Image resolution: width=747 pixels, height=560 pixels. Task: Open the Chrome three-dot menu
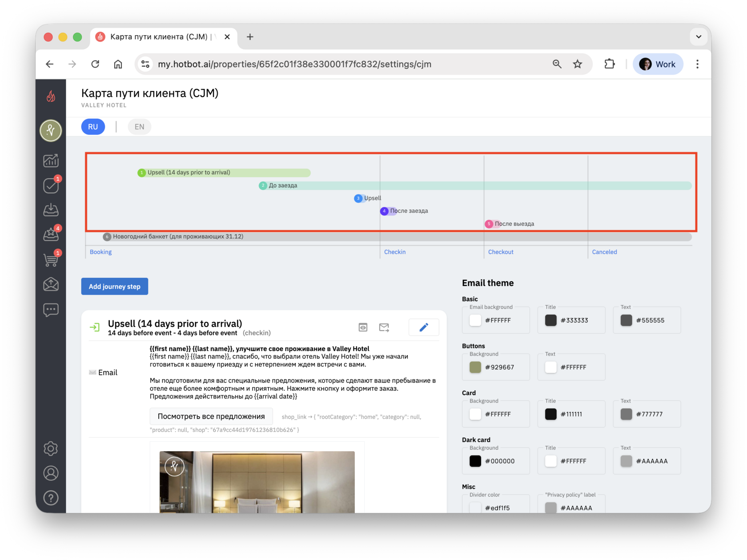(x=697, y=64)
